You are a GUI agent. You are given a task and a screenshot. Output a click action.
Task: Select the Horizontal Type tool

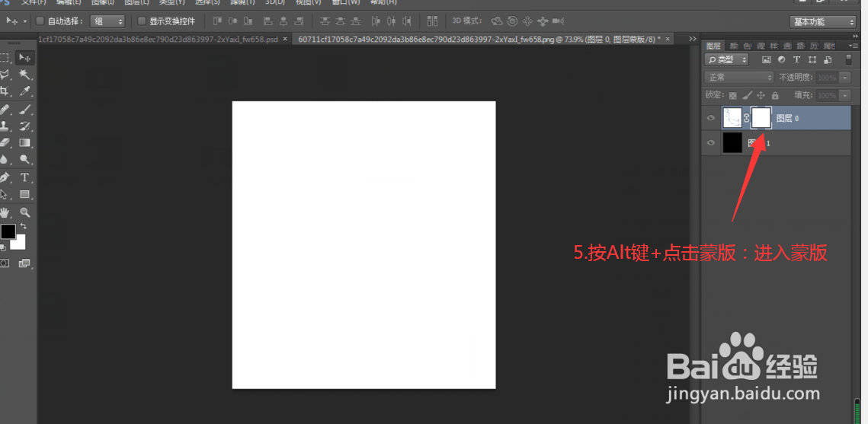coord(24,177)
